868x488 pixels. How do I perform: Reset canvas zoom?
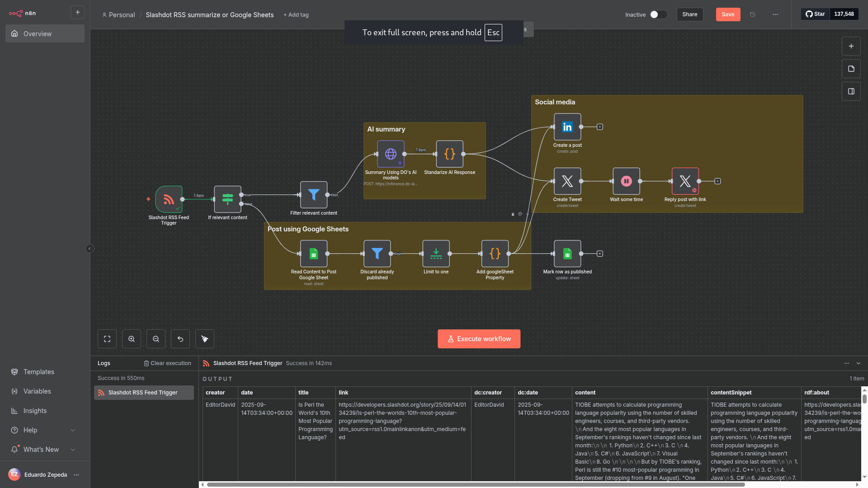(180, 339)
